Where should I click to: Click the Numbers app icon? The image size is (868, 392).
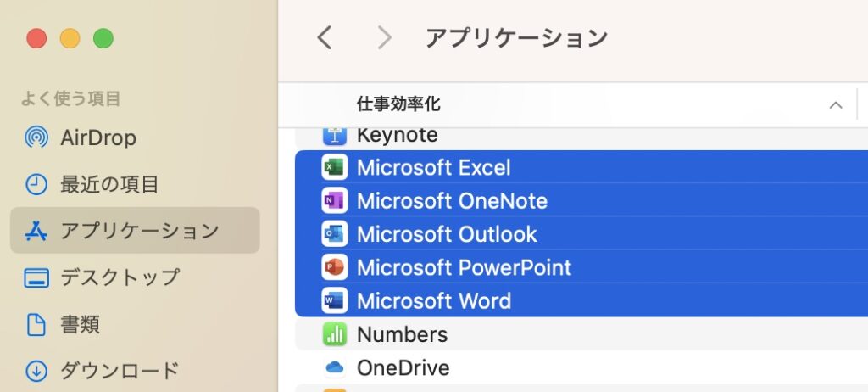point(335,334)
